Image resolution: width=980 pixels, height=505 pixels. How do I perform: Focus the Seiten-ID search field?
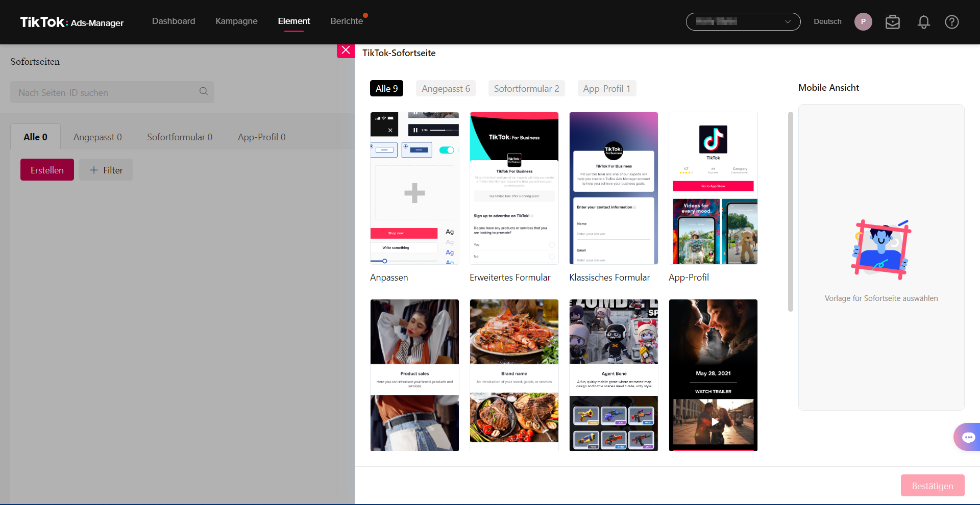pos(112,92)
